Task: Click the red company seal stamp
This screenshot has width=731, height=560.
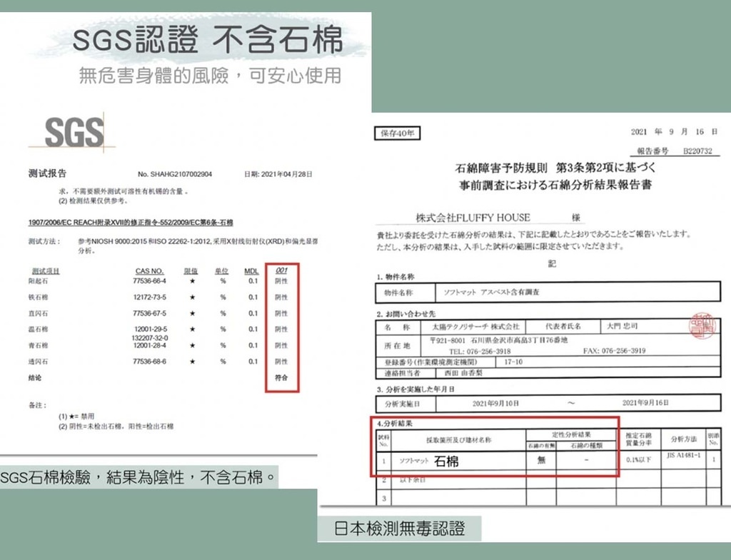Action: 702,326
